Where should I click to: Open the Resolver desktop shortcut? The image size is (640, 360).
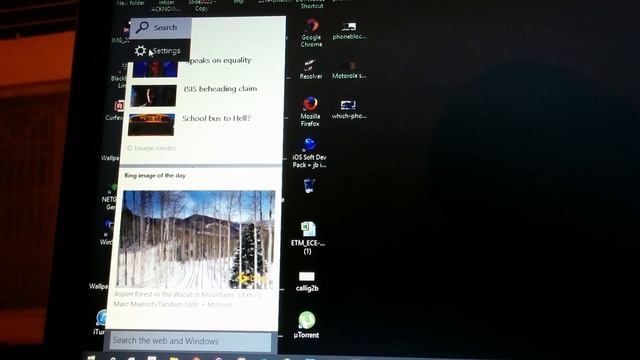click(x=311, y=69)
